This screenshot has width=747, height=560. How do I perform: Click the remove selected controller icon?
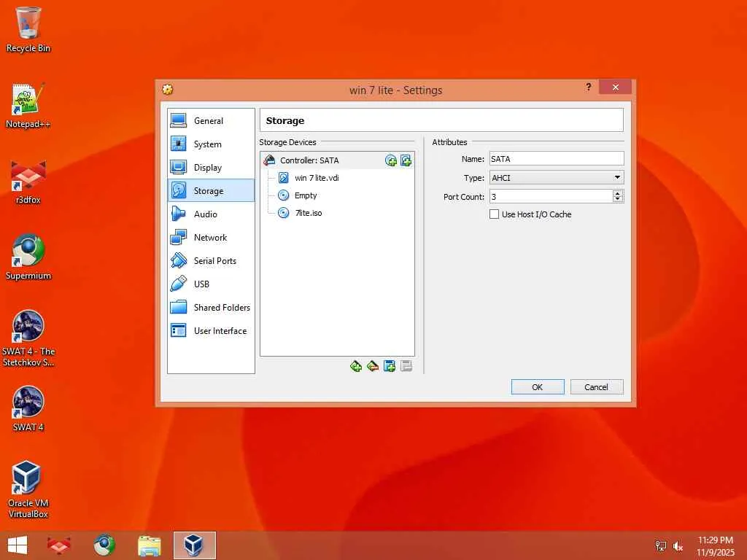pos(373,366)
